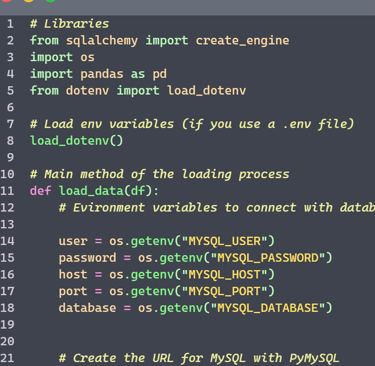Click the red close window dot
Viewport: 375px width, 366px height.
7,1
